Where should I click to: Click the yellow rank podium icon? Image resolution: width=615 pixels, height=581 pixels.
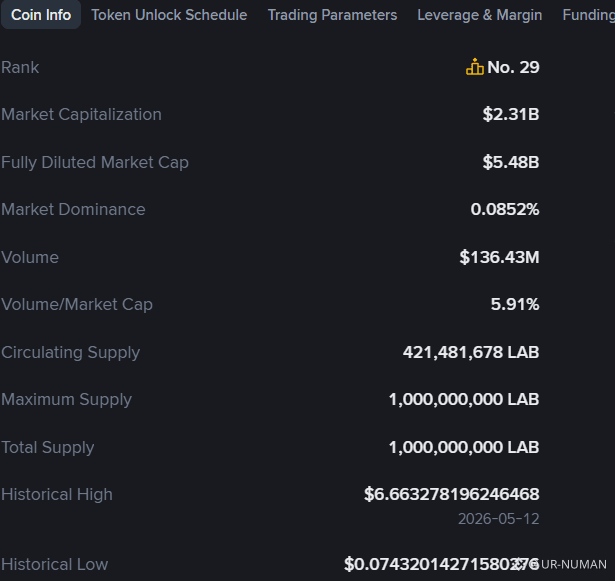[475, 67]
